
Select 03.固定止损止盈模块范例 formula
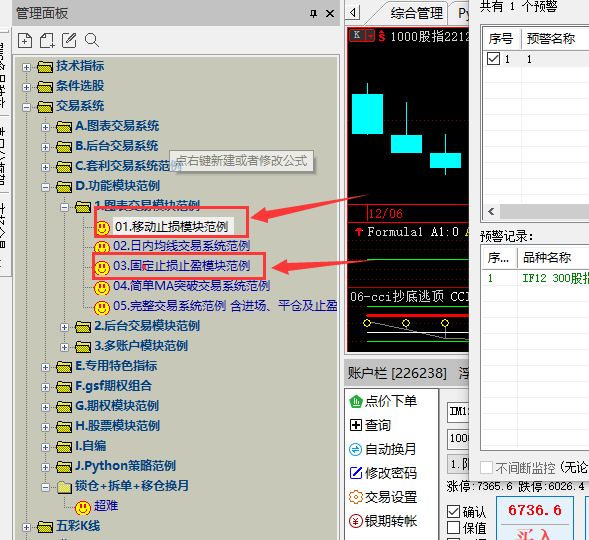point(181,266)
